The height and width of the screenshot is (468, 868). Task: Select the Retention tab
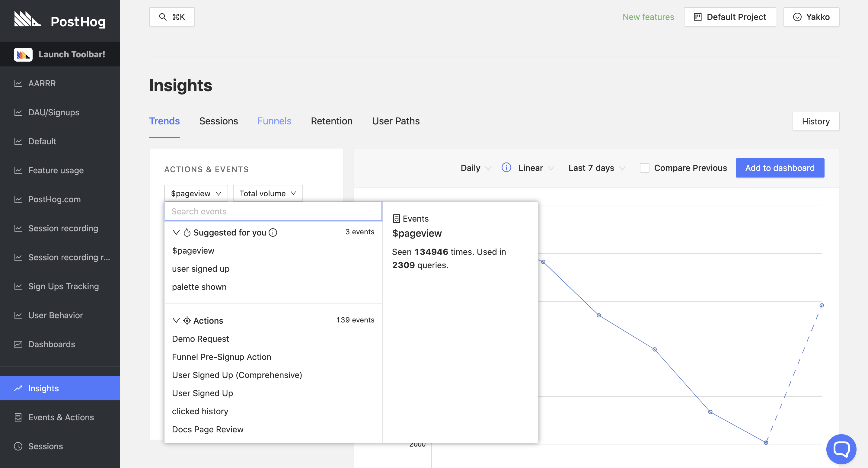332,120
